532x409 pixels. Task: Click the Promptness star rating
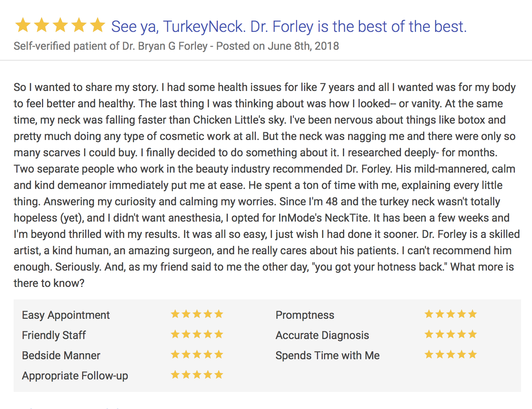[451, 314]
